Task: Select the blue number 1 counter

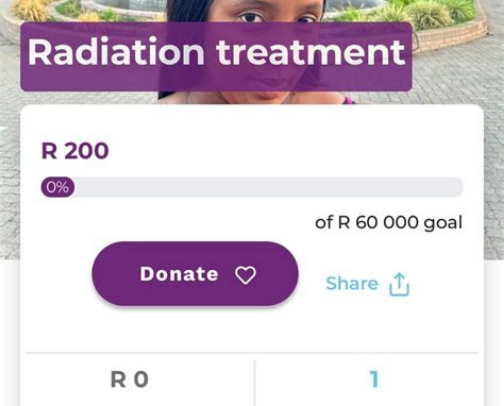Action: coord(374,379)
